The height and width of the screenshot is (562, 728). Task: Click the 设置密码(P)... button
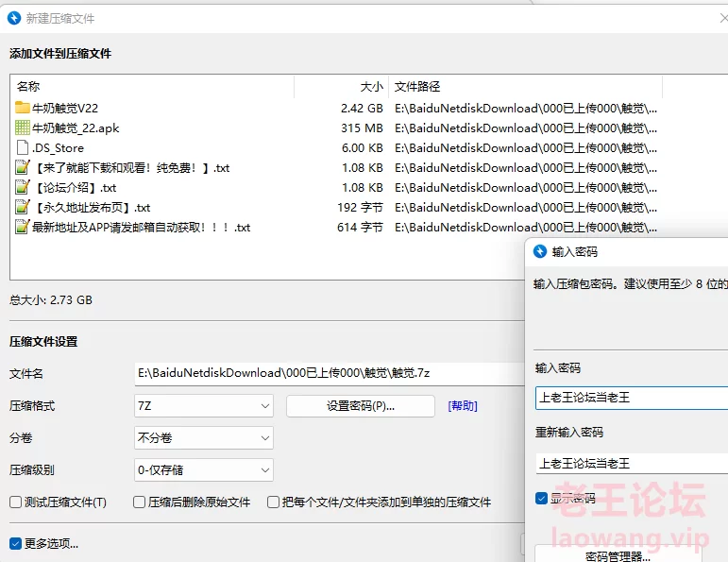pos(360,406)
